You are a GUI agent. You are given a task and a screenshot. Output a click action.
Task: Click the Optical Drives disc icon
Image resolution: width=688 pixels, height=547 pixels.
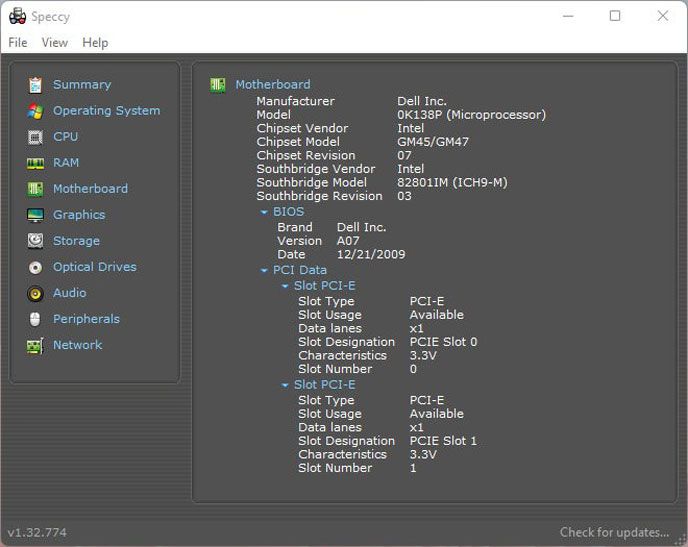(36, 267)
